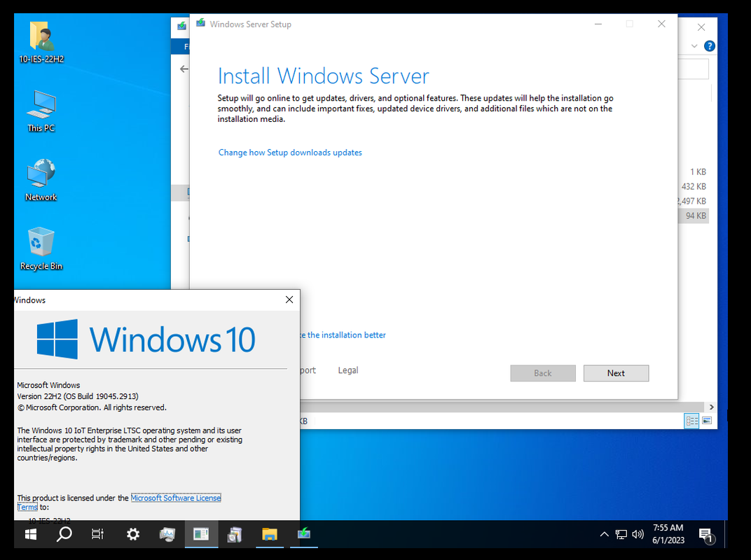Open File Explorer help question icon
Screen dimensions: 751x560
pyautogui.click(x=710, y=46)
